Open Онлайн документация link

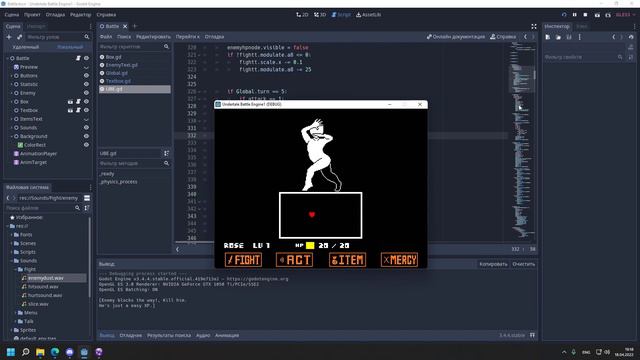456,37
